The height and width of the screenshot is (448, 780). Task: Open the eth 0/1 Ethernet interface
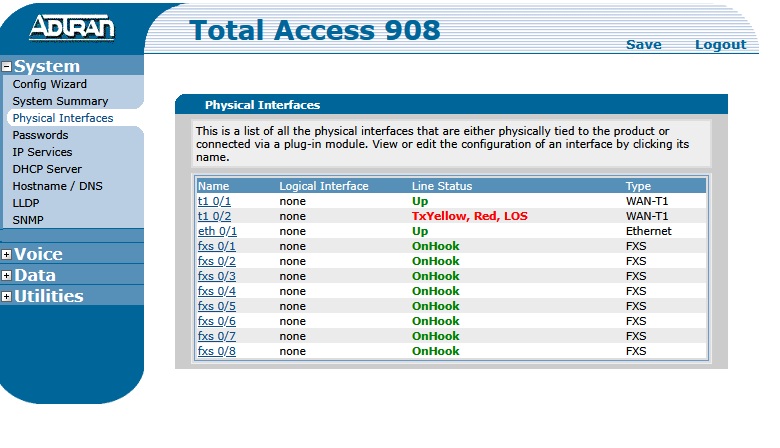pos(217,231)
